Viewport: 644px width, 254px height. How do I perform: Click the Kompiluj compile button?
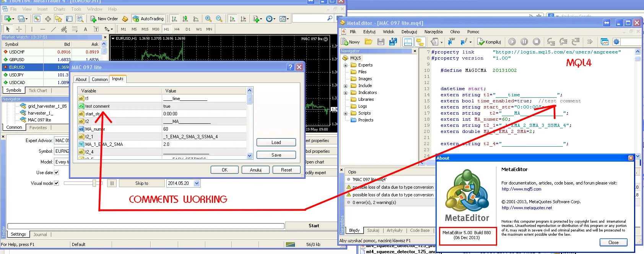(489, 42)
